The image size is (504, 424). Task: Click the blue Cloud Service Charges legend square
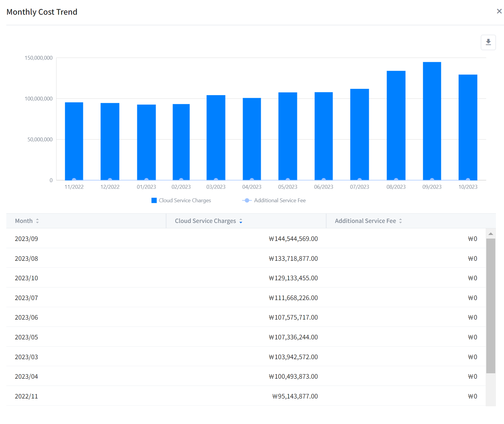[154, 200]
